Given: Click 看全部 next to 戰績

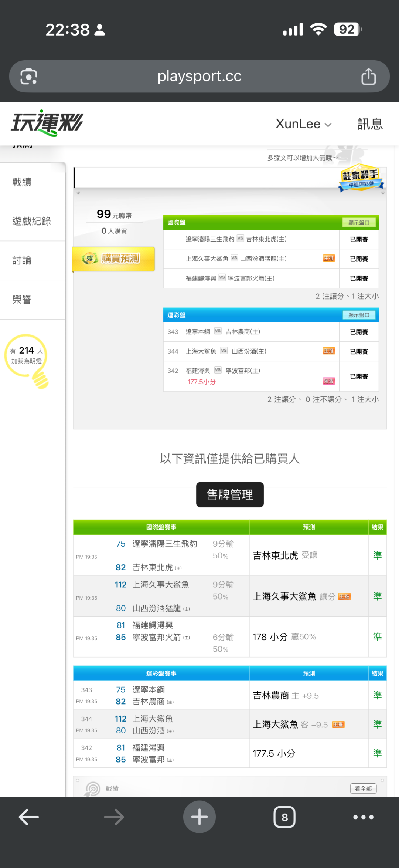Looking at the screenshot, I should click(363, 788).
